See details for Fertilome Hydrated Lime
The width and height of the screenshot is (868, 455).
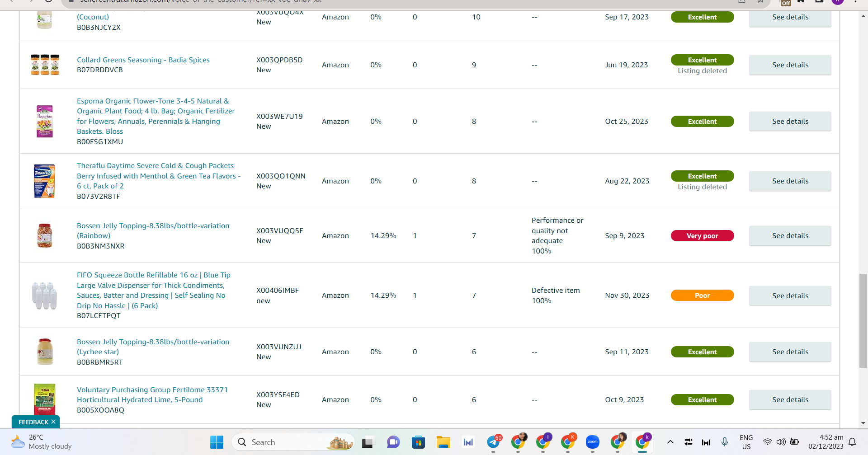[790, 400]
